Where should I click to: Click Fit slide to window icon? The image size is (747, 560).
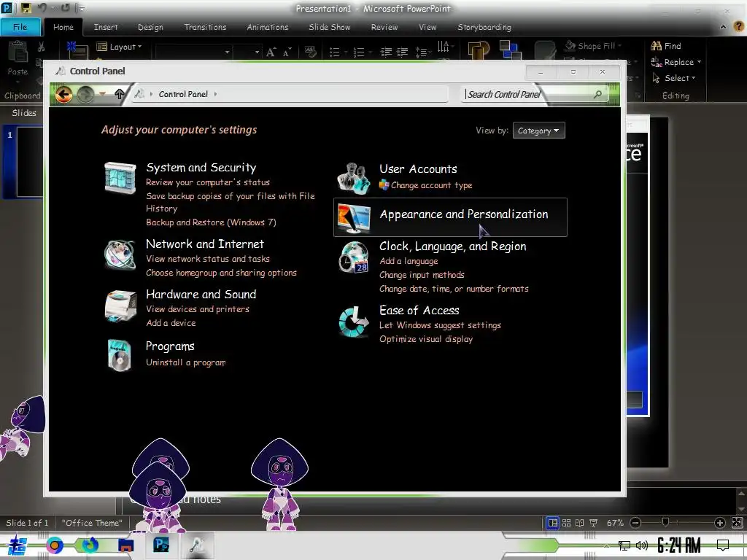pyautogui.click(x=737, y=523)
